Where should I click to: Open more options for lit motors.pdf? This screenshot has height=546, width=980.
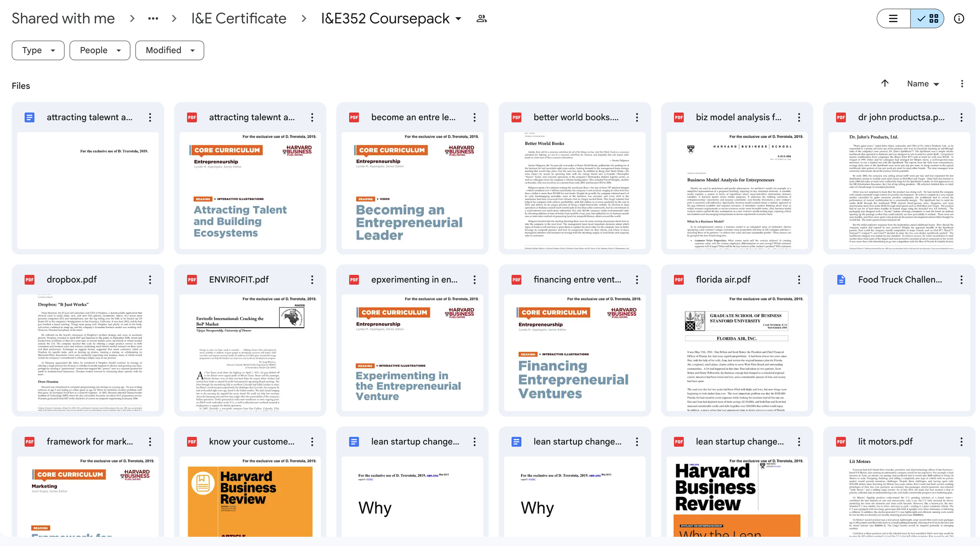click(961, 442)
